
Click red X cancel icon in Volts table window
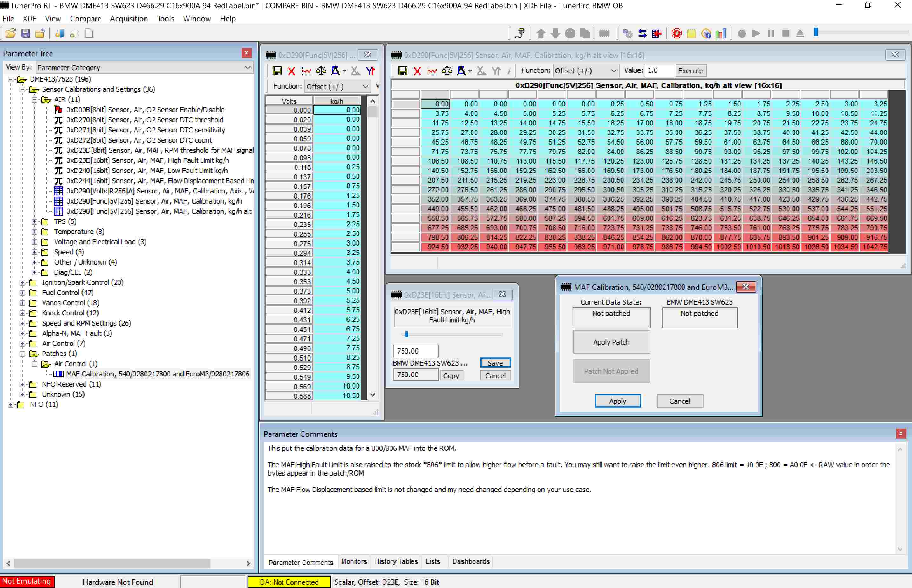[x=291, y=71]
